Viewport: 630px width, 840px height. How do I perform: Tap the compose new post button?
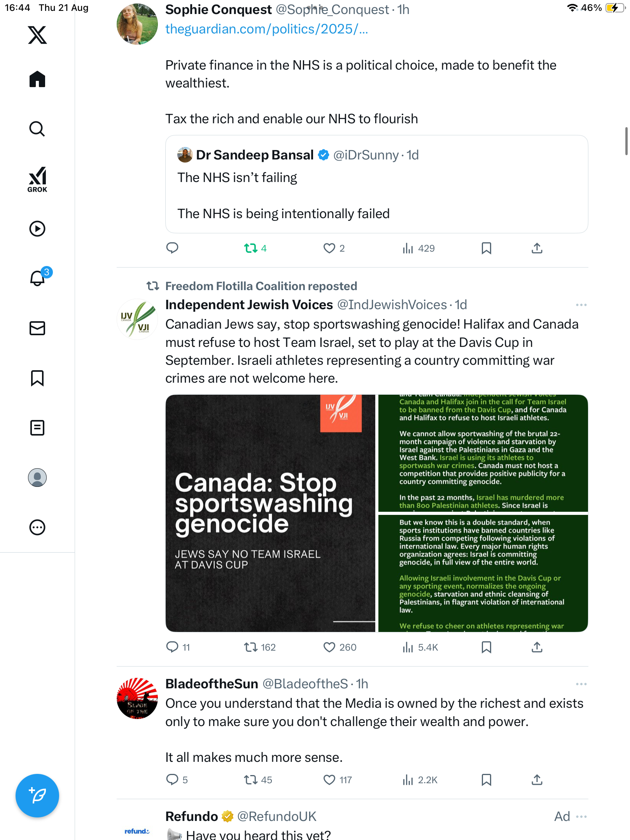(37, 796)
